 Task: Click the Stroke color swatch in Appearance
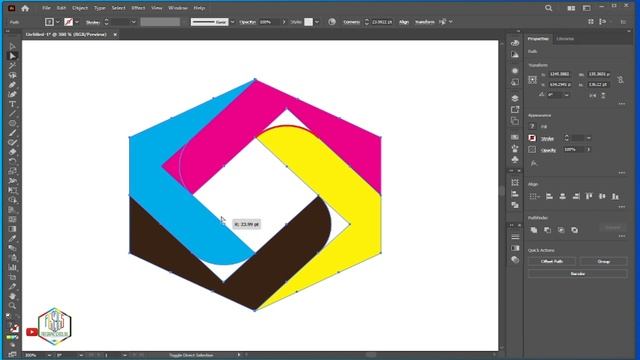click(x=532, y=138)
